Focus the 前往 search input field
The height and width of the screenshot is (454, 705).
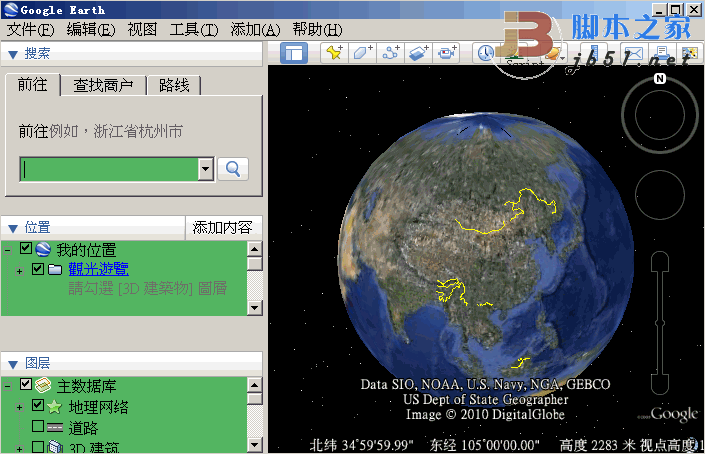pyautogui.click(x=109, y=169)
